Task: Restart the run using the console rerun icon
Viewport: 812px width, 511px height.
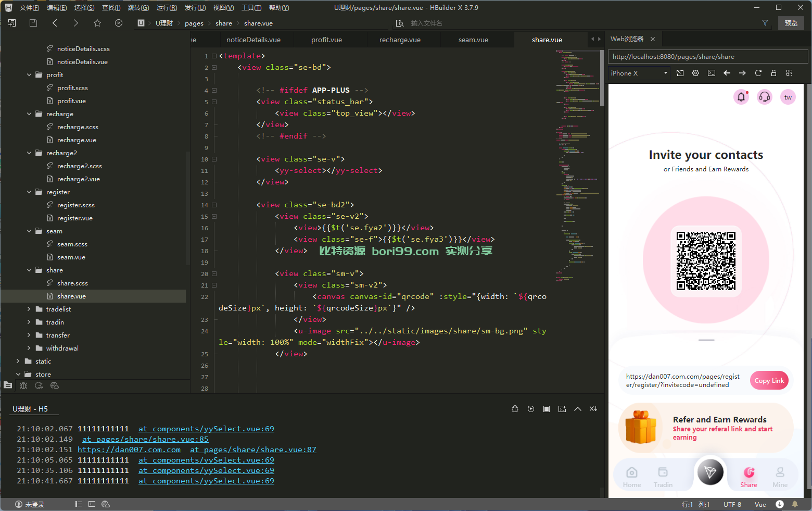Action: tap(530, 409)
